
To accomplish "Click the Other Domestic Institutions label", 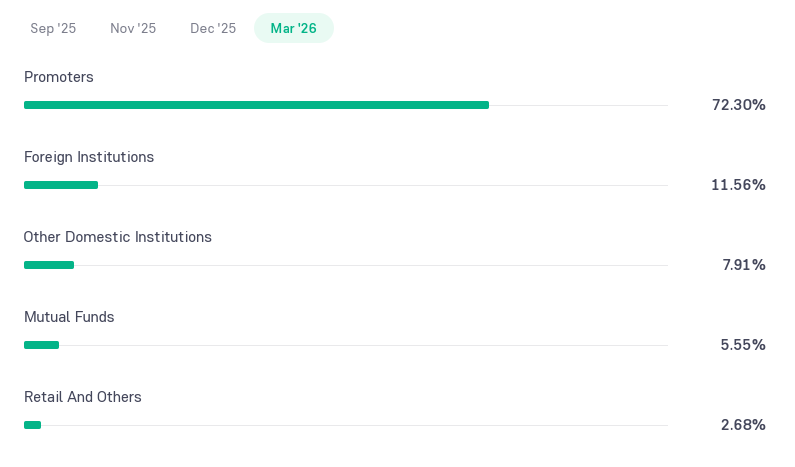I will [118, 237].
